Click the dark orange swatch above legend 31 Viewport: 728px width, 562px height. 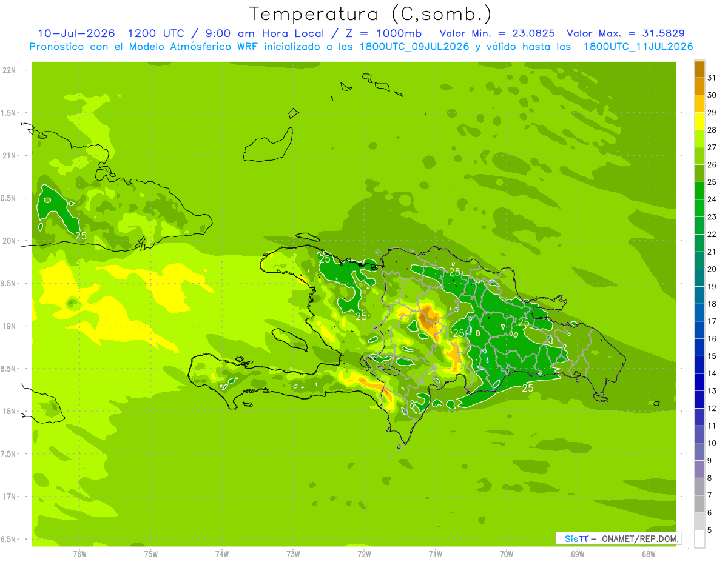pos(699,69)
